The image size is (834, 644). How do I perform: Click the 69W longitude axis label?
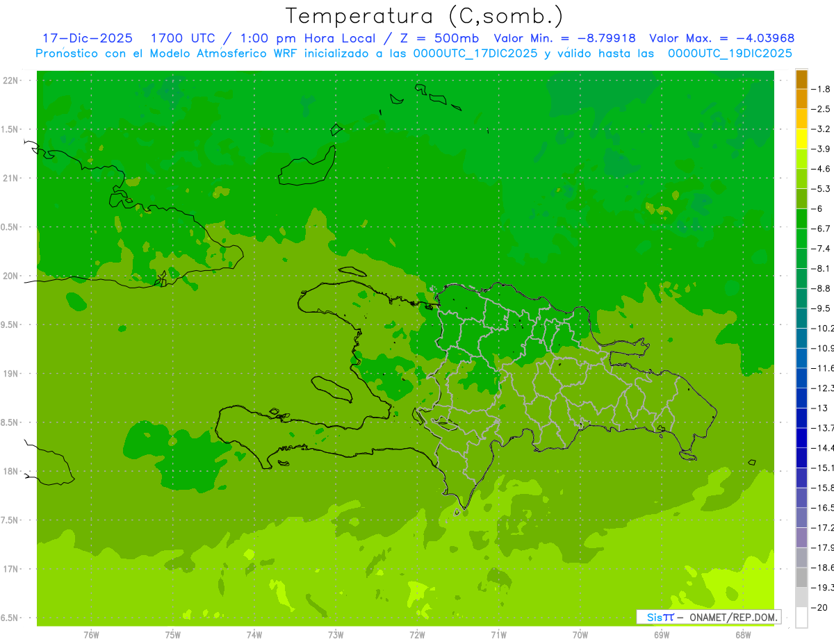click(x=662, y=635)
